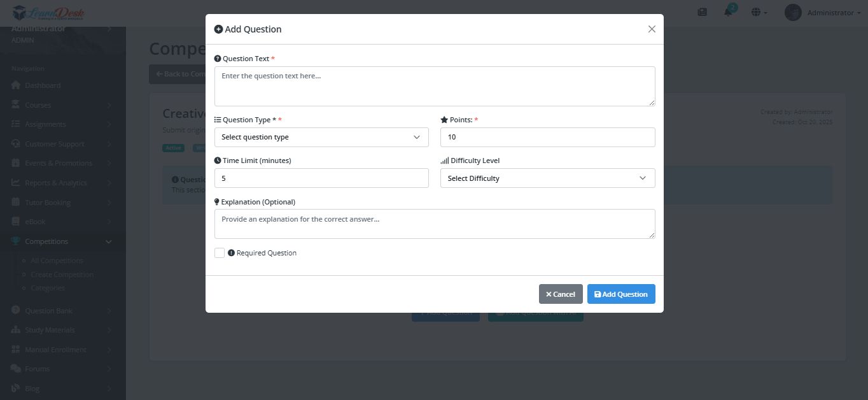Screen dimensions: 868x400
Task: Click the Required Question info icon
Action: pos(232,253)
